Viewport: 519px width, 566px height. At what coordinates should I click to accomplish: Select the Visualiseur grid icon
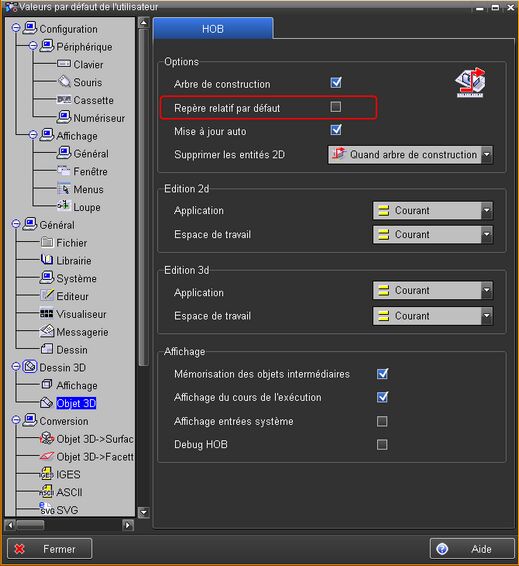coord(47,313)
